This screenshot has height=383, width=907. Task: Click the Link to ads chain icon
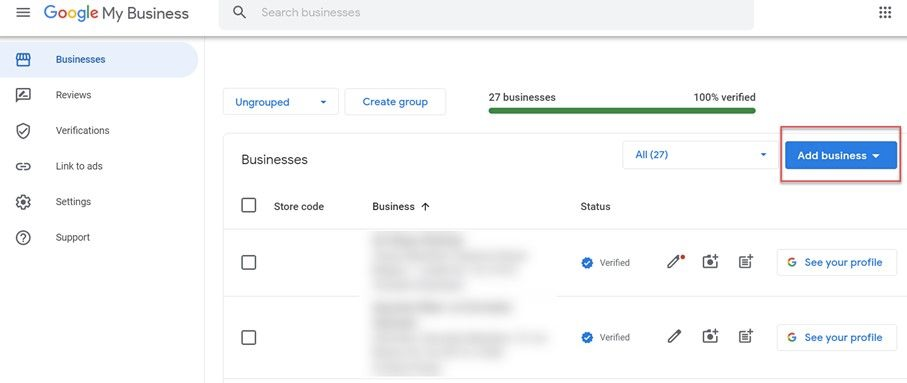[23, 167]
